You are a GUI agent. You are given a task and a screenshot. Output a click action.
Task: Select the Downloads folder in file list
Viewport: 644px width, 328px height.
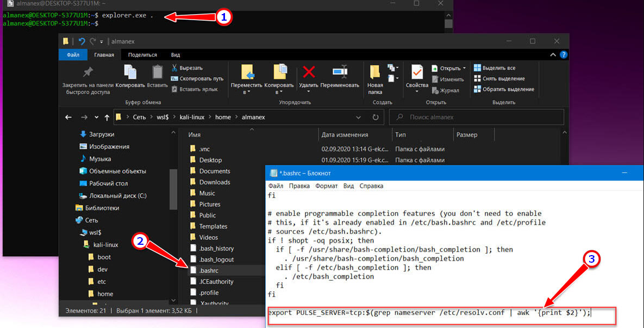pos(210,182)
